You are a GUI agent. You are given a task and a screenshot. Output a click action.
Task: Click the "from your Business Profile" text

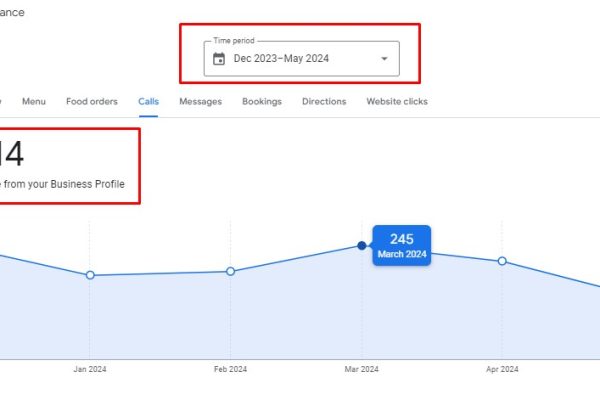click(68, 185)
